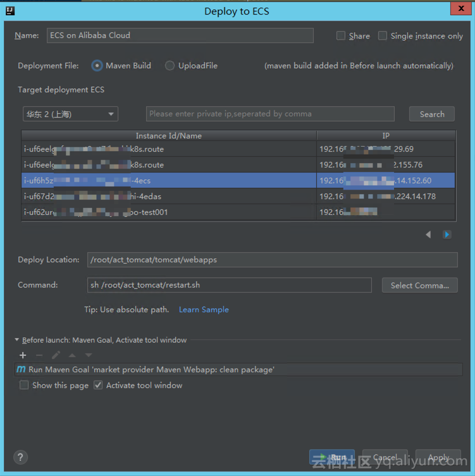Select the test001 instance row
The width and height of the screenshot is (475, 476).
238,212
